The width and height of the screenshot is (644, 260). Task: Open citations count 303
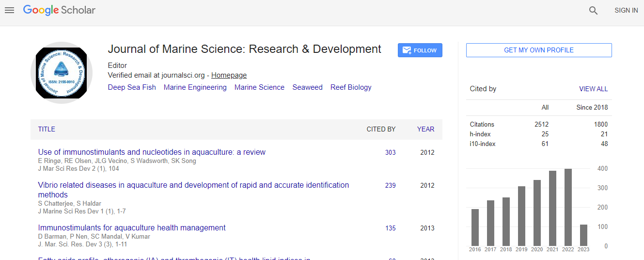point(390,152)
